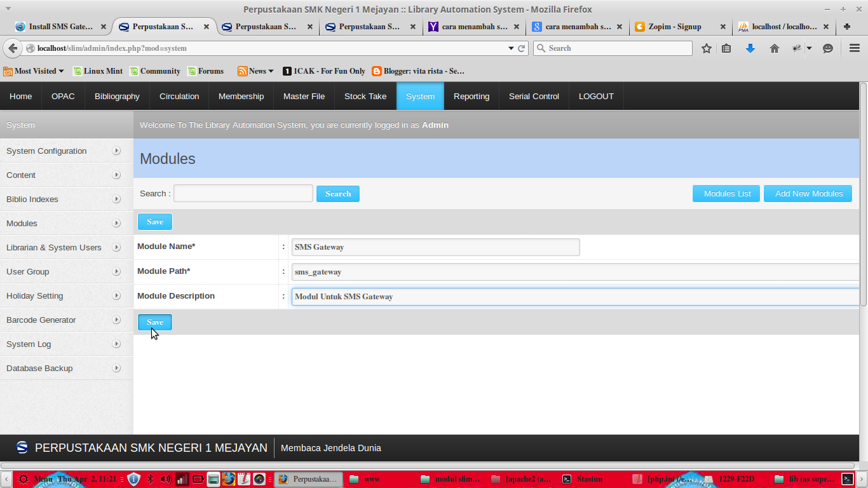868x488 pixels.
Task: Click LOGOUT in top navigation
Action: click(x=596, y=96)
